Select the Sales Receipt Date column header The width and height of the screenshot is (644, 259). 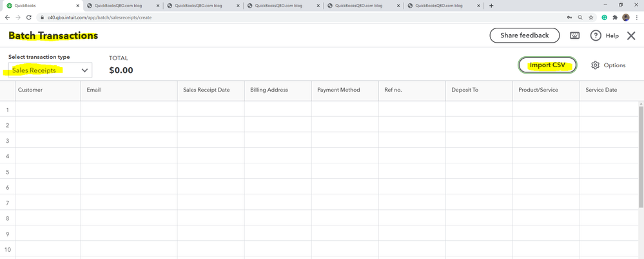coord(211,90)
